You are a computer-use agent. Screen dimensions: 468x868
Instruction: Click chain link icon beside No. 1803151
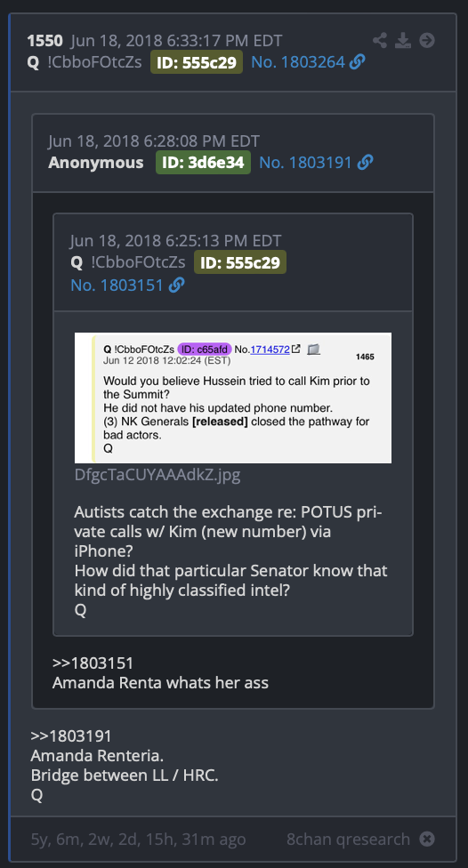(x=177, y=285)
